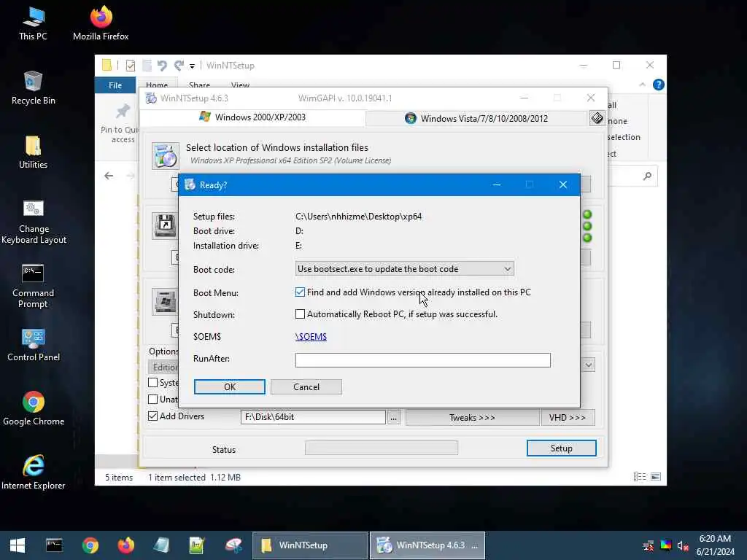Image resolution: width=747 pixels, height=560 pixels.
Task: Click the boot drive floppy icon
Action: (166, 225)
